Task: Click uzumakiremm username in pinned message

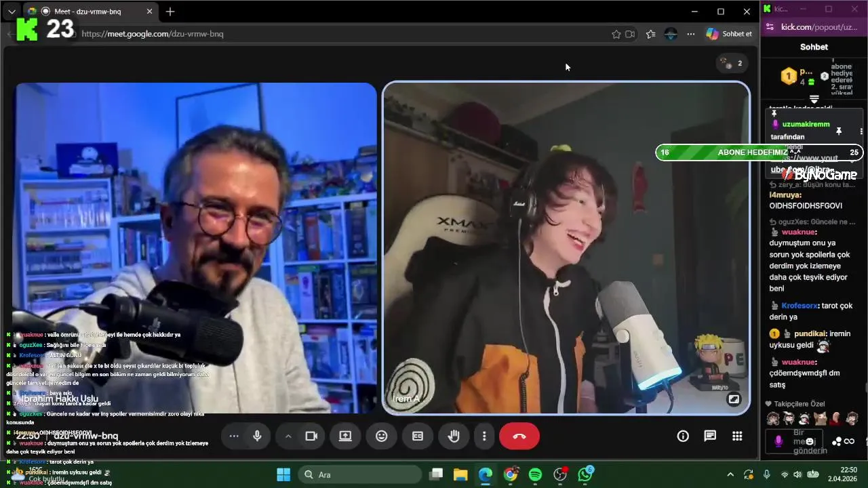Action: point(806,124)
